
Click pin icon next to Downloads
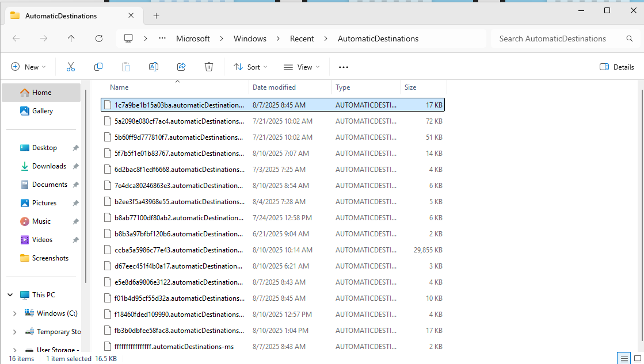(x=75, y=166)
